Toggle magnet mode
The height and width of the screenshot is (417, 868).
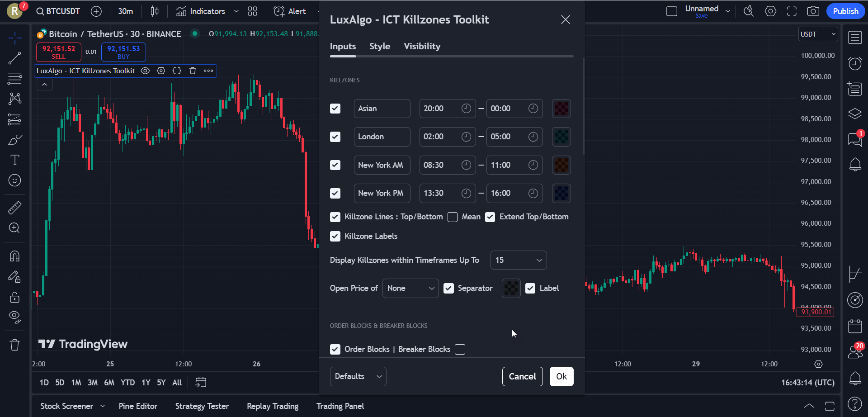[x=15, y=256]
